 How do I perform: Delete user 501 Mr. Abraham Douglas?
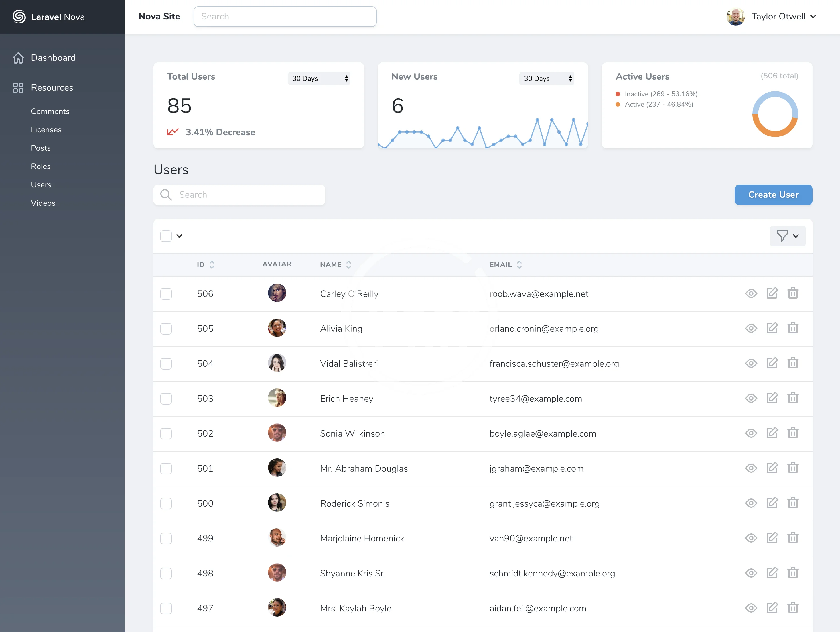pyautogui.click(x=793, y=468)
